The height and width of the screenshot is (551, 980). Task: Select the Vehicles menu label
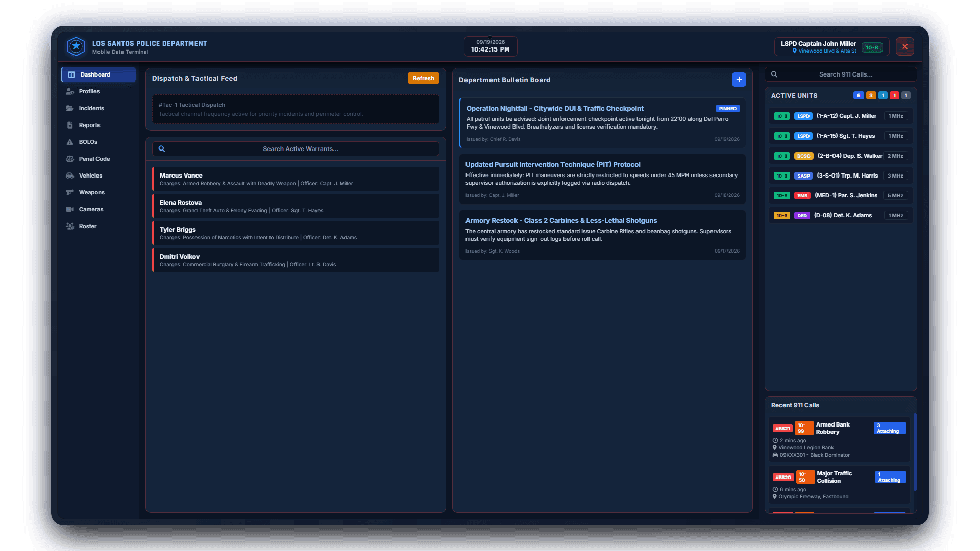[90, 176]
